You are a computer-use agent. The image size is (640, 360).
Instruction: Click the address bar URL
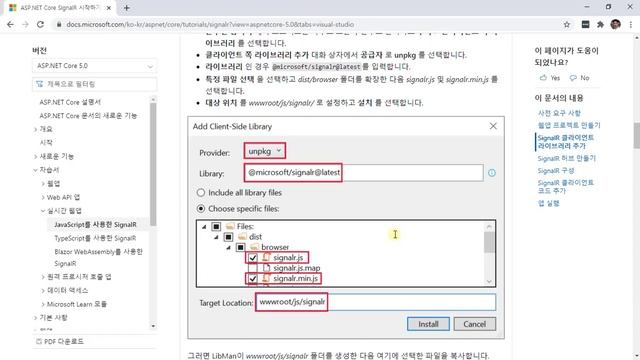click(210, 24)
